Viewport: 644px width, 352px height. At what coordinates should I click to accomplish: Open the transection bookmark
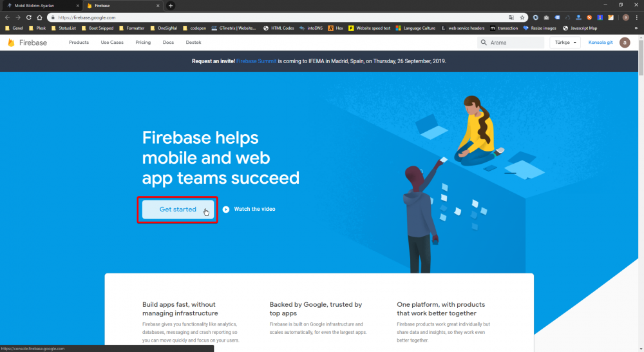click(x=504, y=28)
